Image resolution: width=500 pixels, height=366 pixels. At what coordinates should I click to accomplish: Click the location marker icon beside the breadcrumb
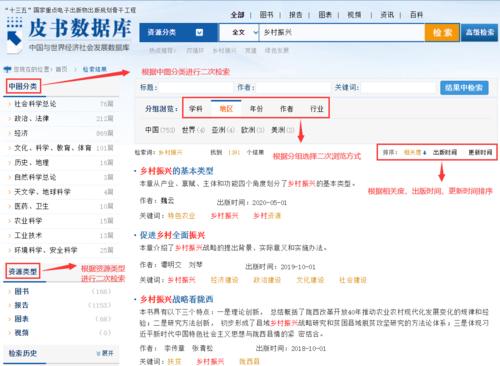(7, 69)
